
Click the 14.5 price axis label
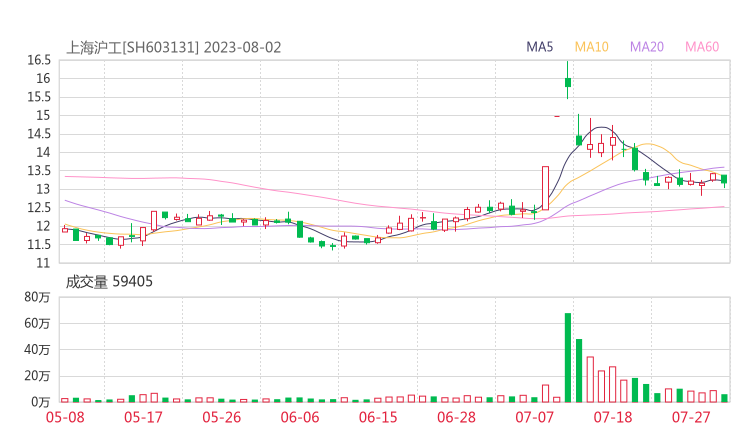pos(39,134)
